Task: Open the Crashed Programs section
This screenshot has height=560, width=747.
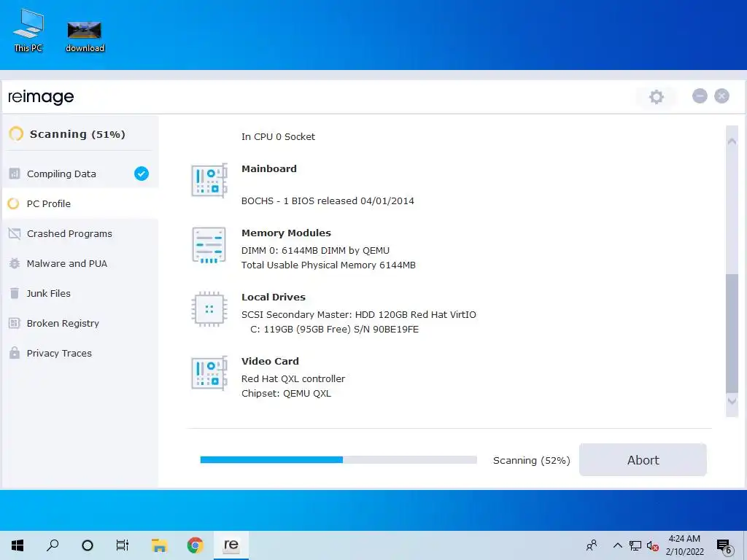Action: click(80, 234)
